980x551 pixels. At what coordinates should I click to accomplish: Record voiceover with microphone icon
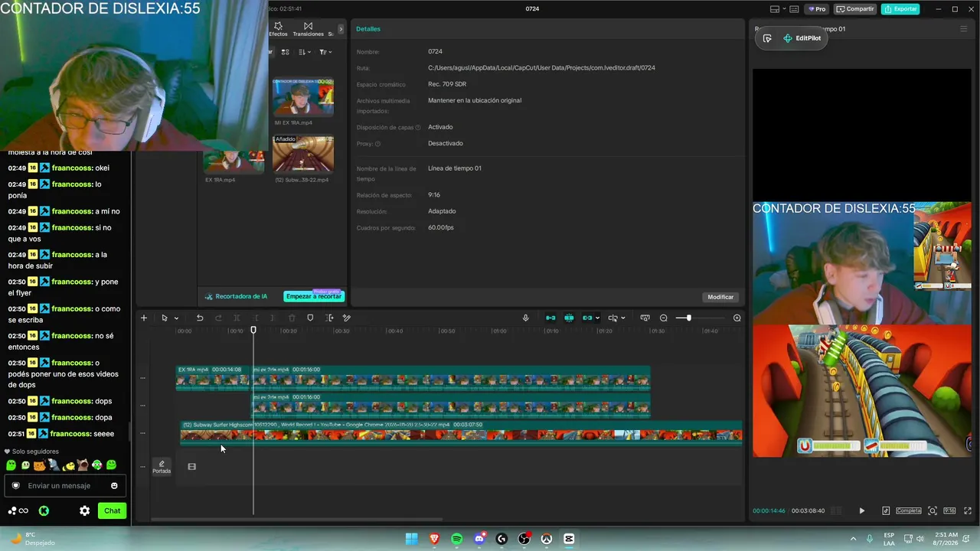[x=525, y=318]
